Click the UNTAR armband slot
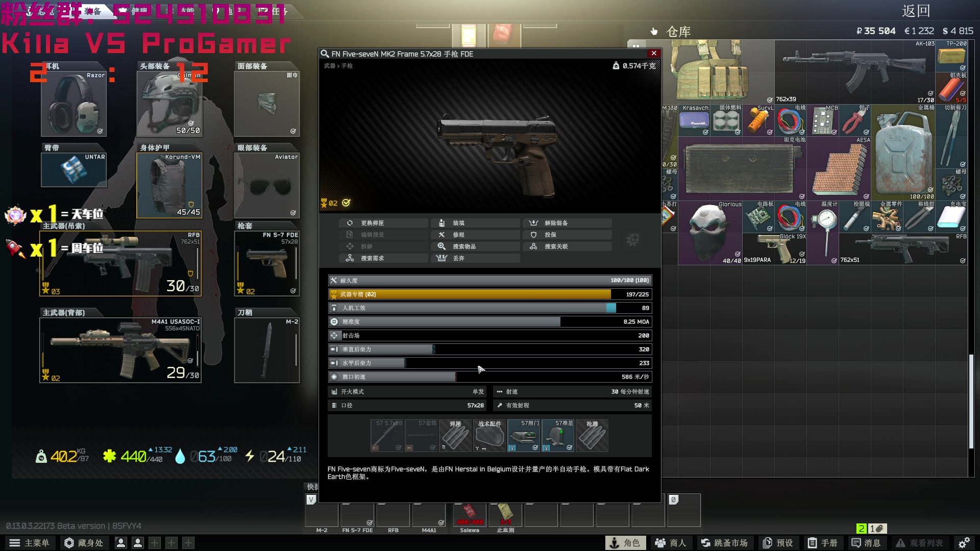The height and width of the screenshot is (551, 980). tap(73, 170)
